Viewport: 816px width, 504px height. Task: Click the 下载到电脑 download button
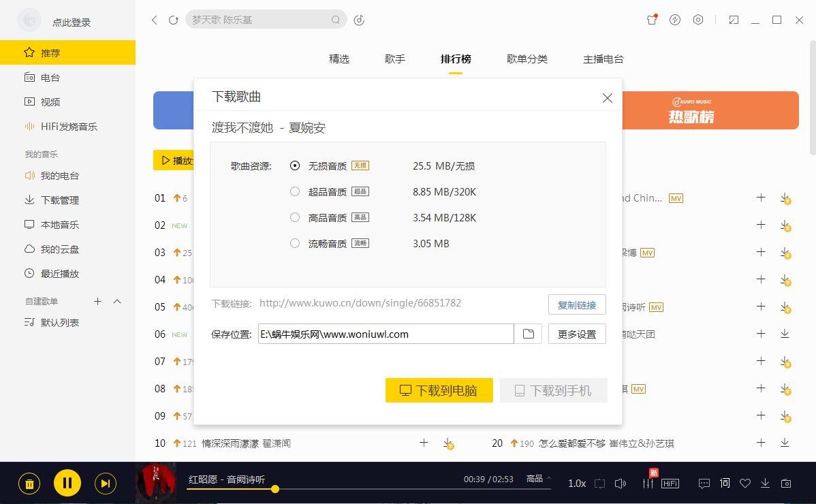[x=439, y=390]
